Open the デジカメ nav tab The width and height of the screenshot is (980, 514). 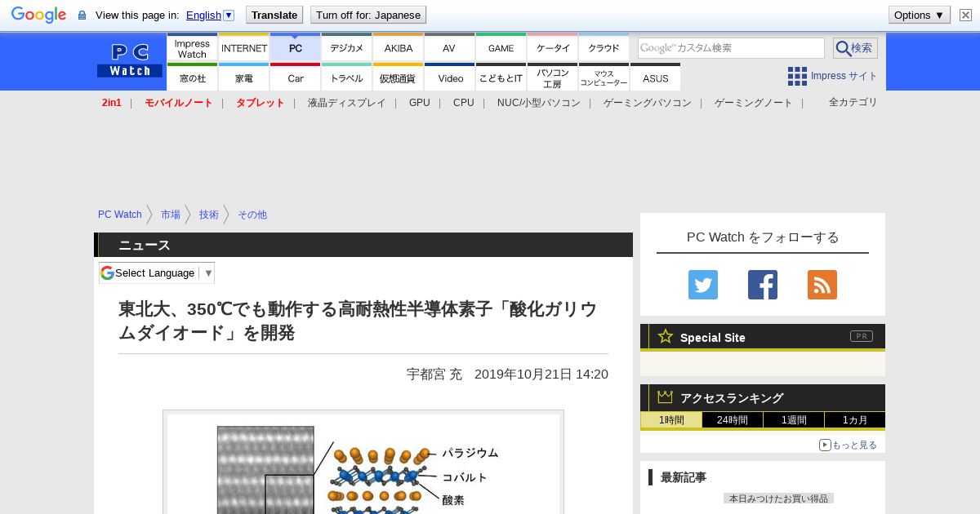pyautogui.click(x=347, y=47)
